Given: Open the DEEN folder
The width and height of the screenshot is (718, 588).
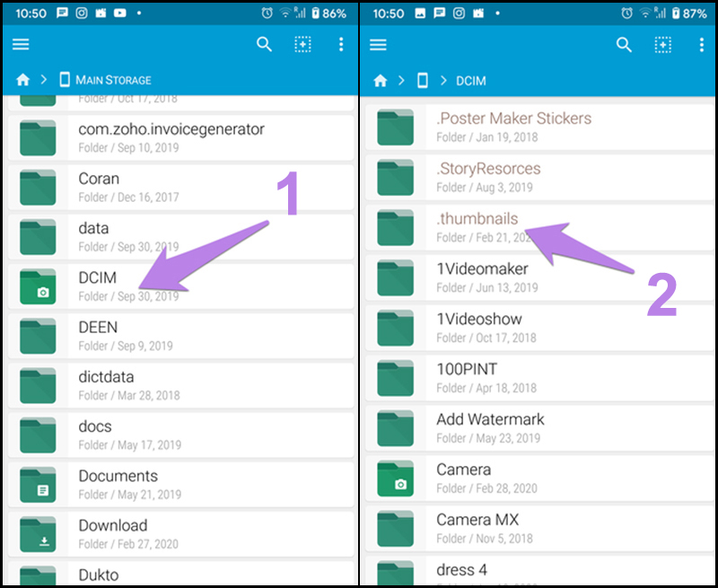Looking at the screenshot, I should tap(181, 336).
